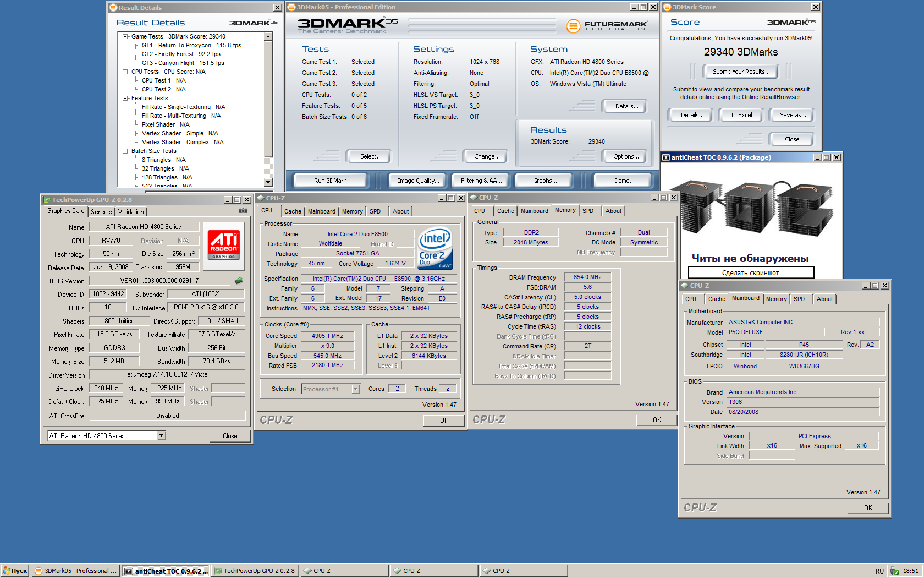Click the BIOS Version field in GPU-Z
Viewport: 924px width, 578px height.
tap(159, 281)
